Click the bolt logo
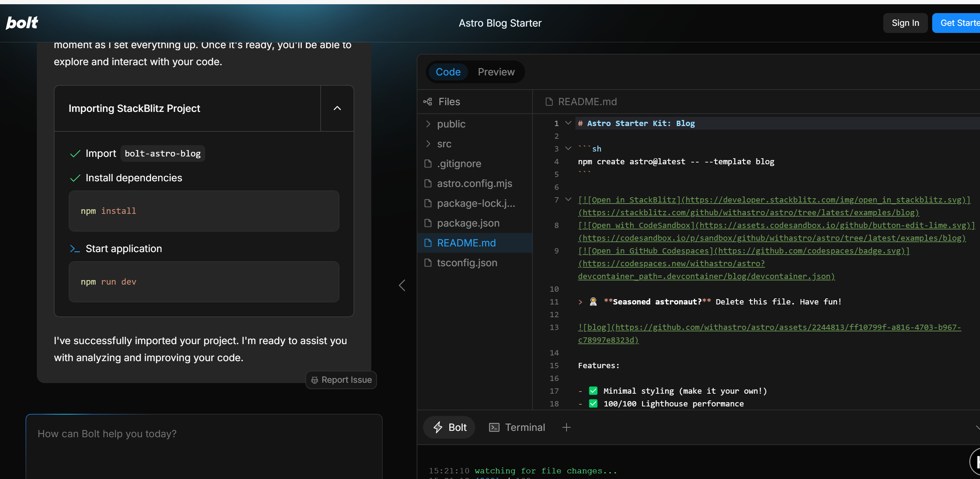 tap(22, 23)
